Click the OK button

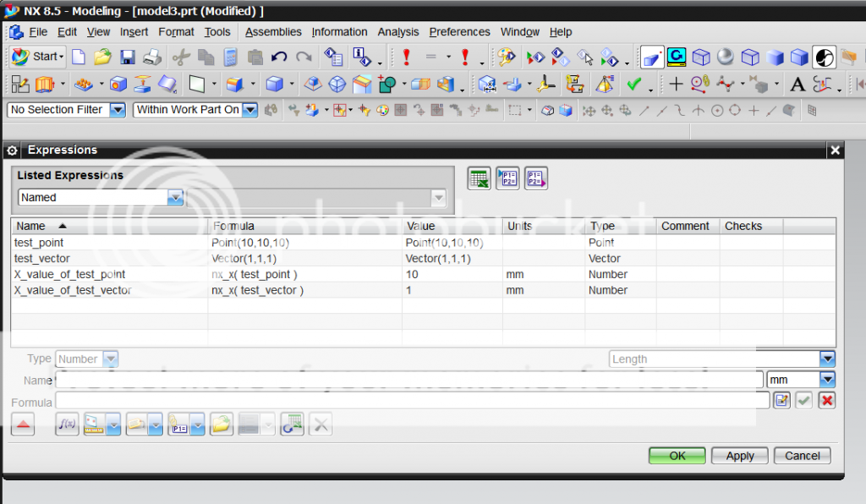(x=677, y=456)
